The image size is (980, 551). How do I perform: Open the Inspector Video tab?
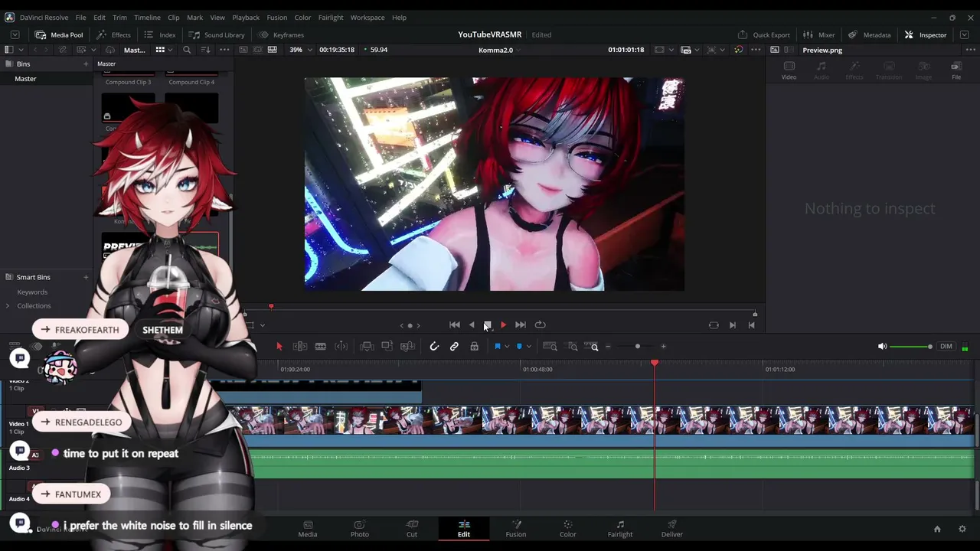tap(789, 70)
